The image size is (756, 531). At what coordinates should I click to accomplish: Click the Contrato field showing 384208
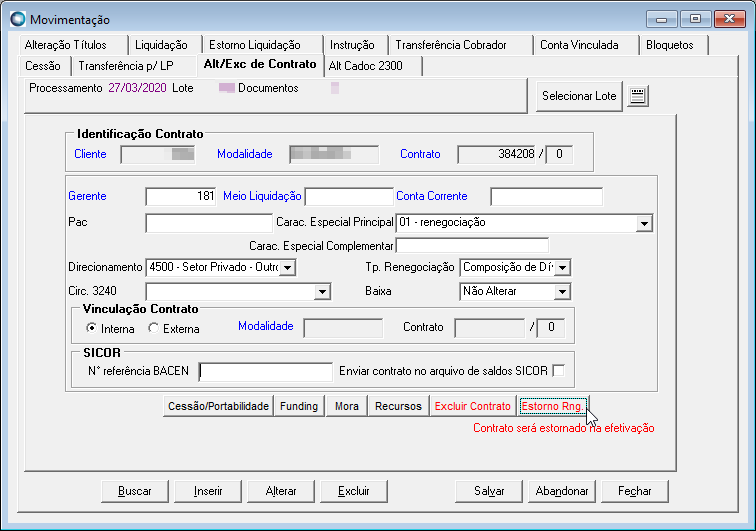click(x=497, y=154)
